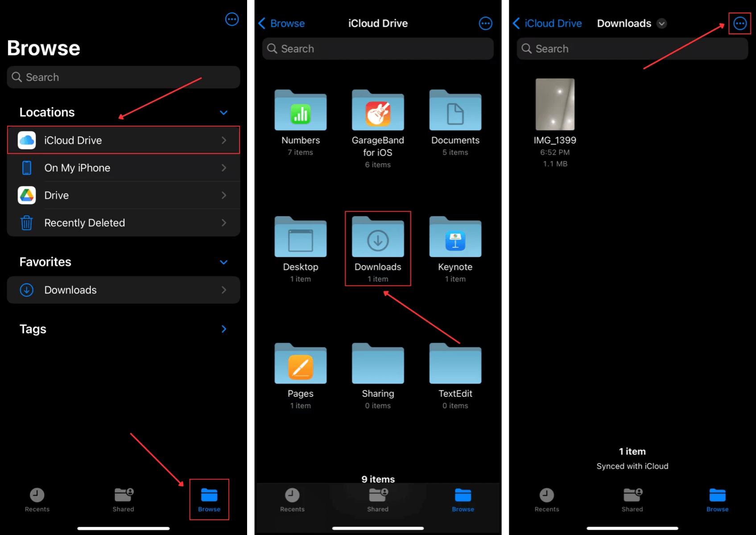Switch to Recents tab on the iCloud Drive screen
The image size is (756, 535).
pyautogui.click(x=292, y=500)
